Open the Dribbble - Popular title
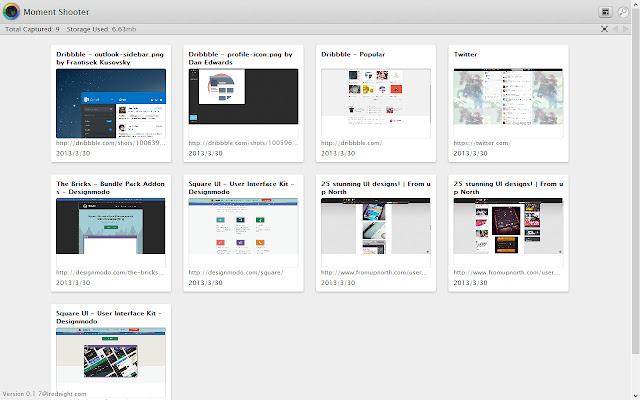Image resolution: width=640 pixels, height=400 pixels. (x=353, y=54)
